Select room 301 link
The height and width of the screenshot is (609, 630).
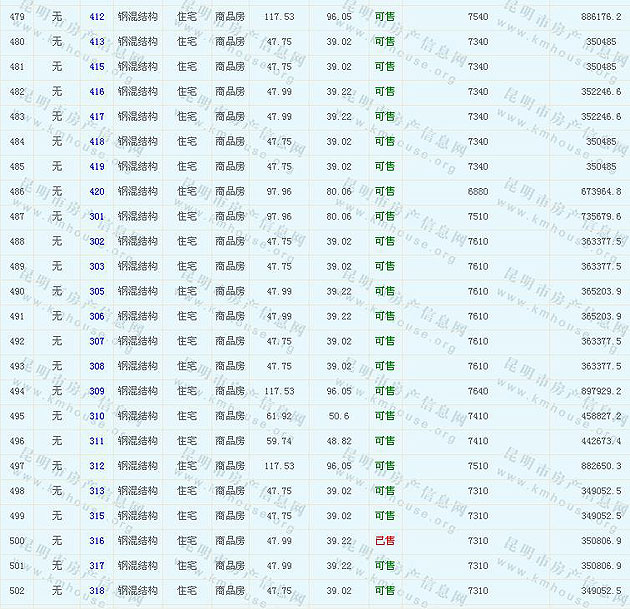tap(96, 217)
